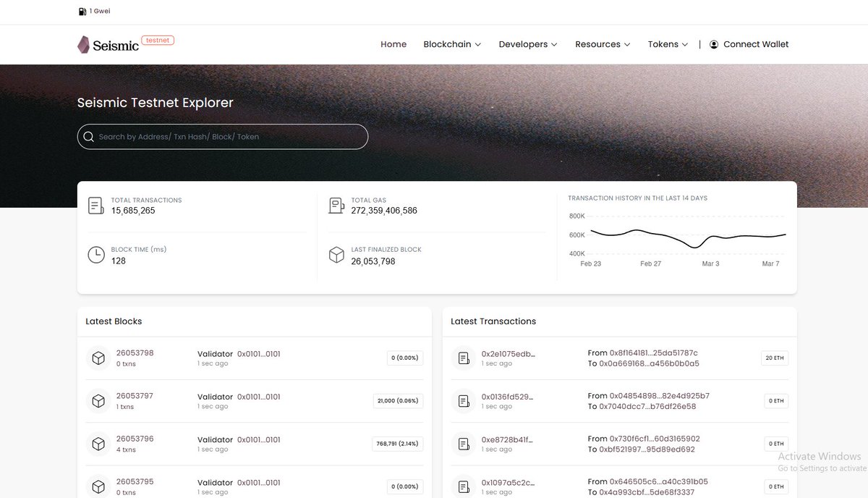Click the magnifier icon in the search bar
Viewport: 868px width, 498px height.
click(89, 137)
